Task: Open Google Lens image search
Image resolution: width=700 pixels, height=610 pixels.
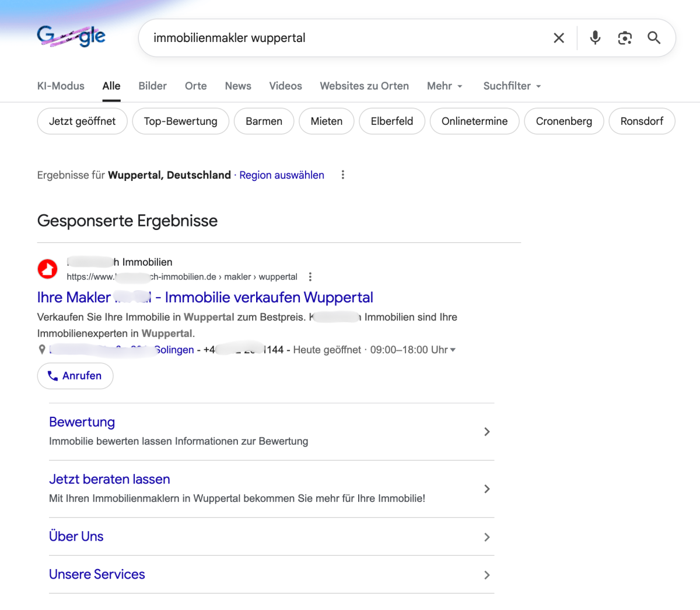Action: point(625,38)
